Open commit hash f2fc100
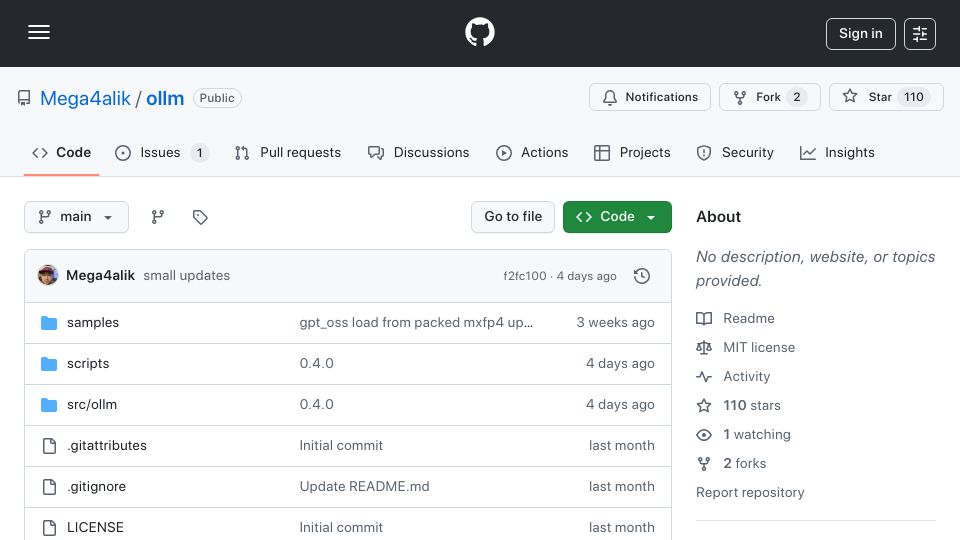This screenshot has width=960, height=540. pos(525,276)
